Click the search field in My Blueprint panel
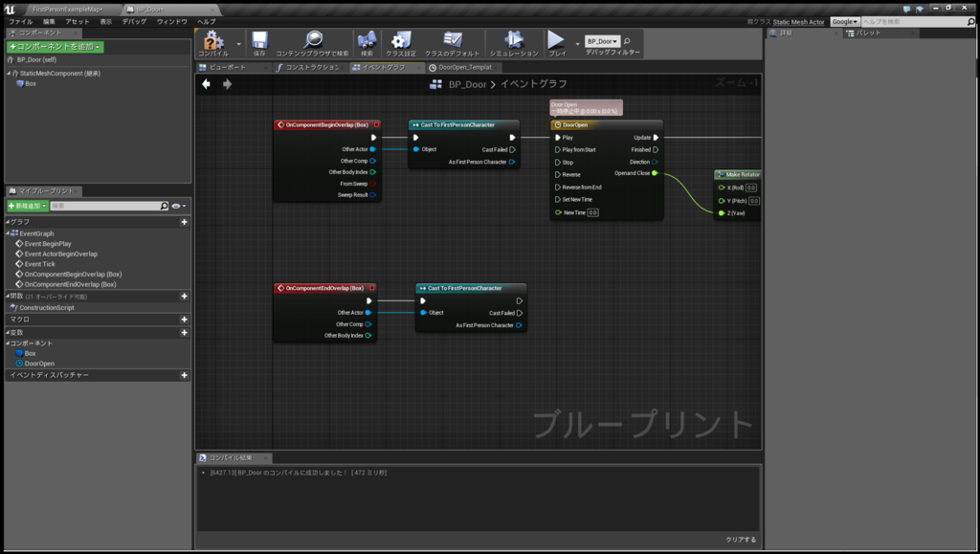 (x=109, y=206)
